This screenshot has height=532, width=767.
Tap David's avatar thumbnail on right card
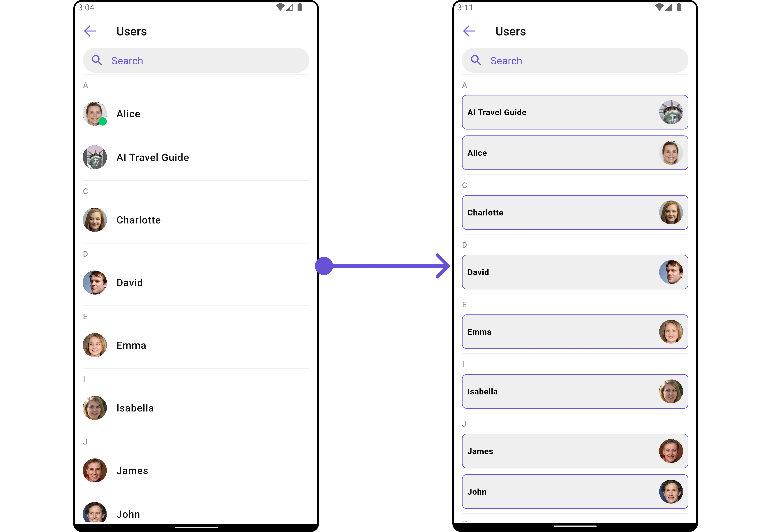pyautogui.click(x=671, y=272)
